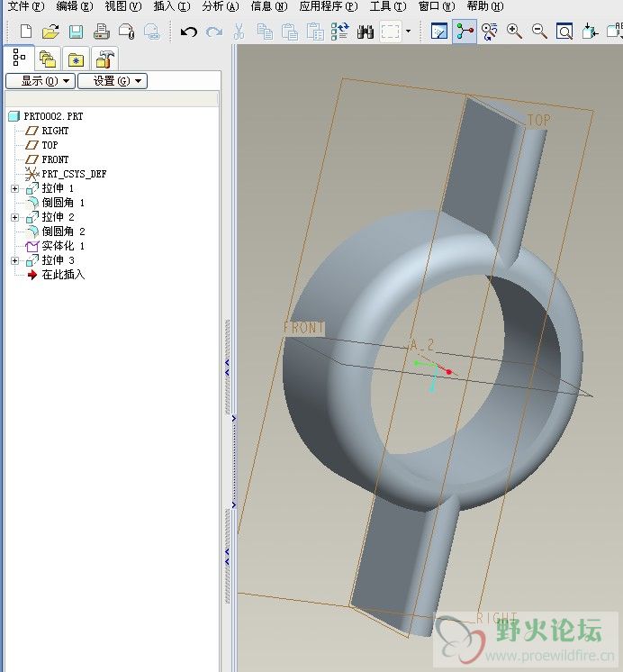Click the FRONT plane label in viewport

[303, 328]
